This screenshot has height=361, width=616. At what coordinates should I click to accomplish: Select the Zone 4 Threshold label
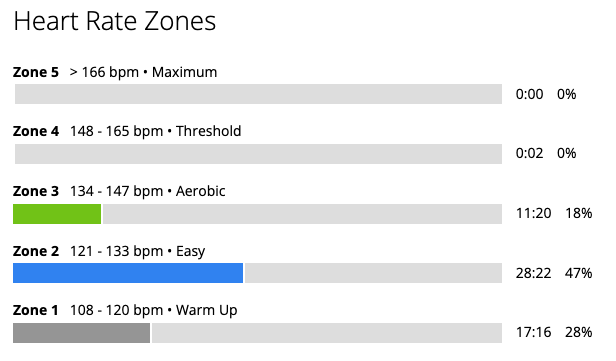pyautogui.click(x=127, y=131)
